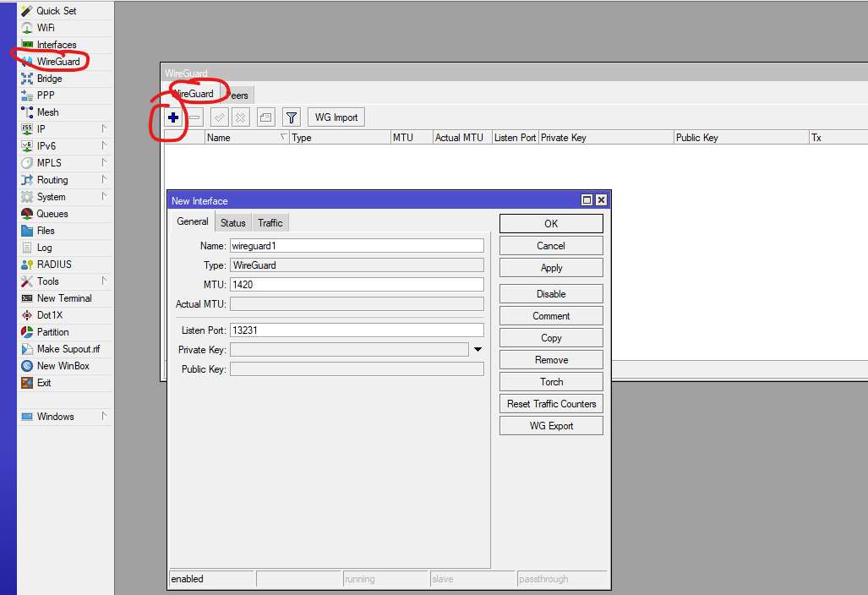The width and height of the screenshot is (868, 595).
Task: Open the Partition section
Action: (65, 331)
